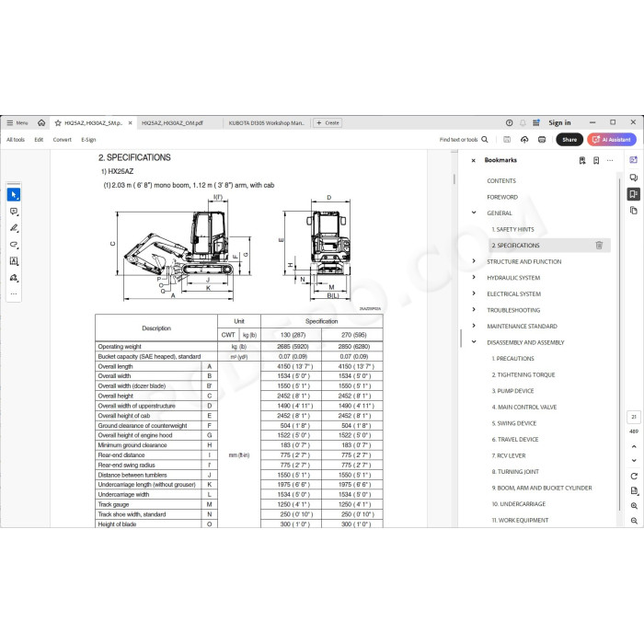Screen dimensions: 644x644
Task: Click the Create new tab button
Action: point(328,122)
